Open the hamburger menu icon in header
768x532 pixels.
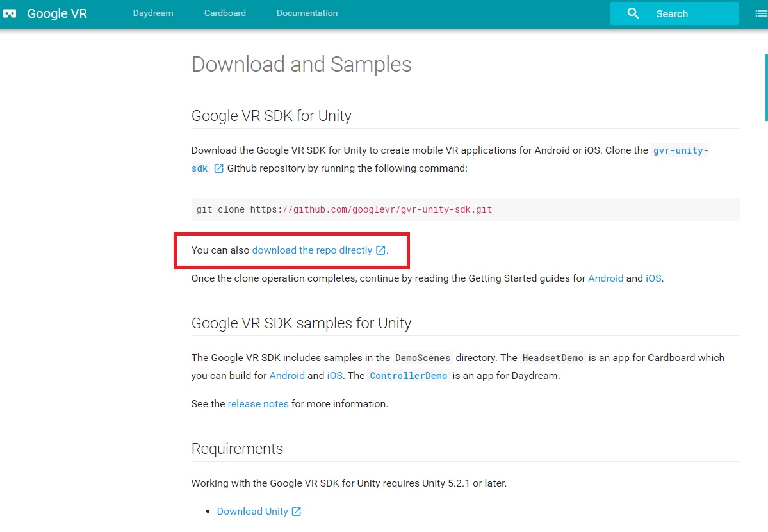pyautogui.click(x=761, y=13)
